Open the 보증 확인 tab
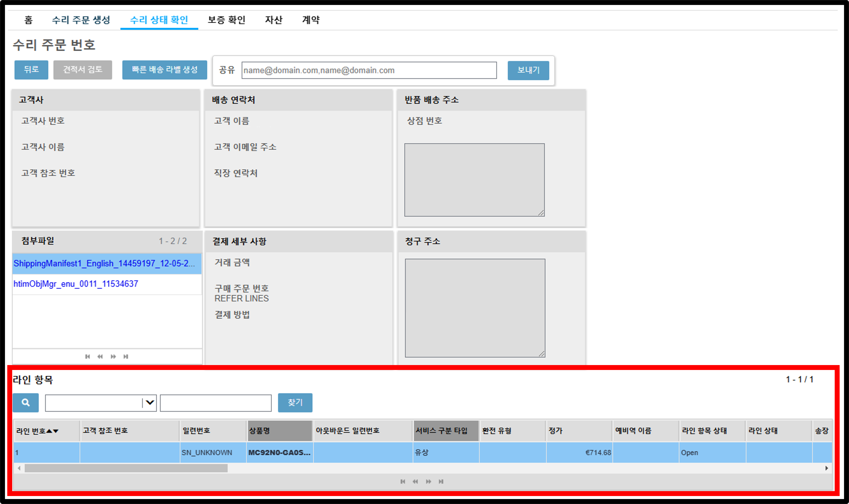The height and width of the screenshot is (504, 849). [x=226, y=20]
